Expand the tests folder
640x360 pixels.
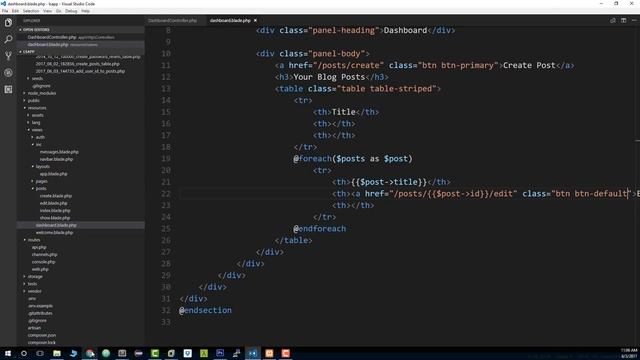31,284
